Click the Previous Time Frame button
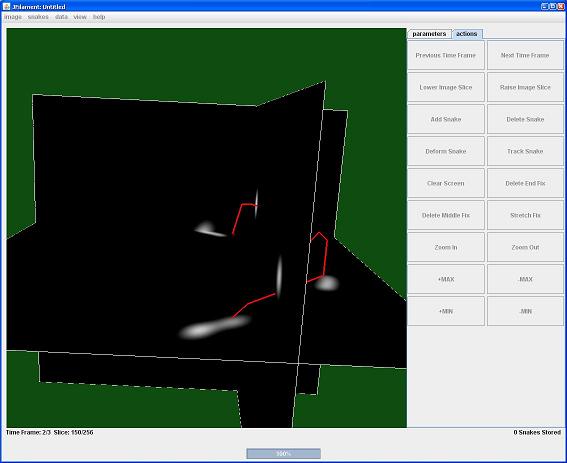Image resolution: width=567 pixels, height=463 pixels. click(446, 55)
